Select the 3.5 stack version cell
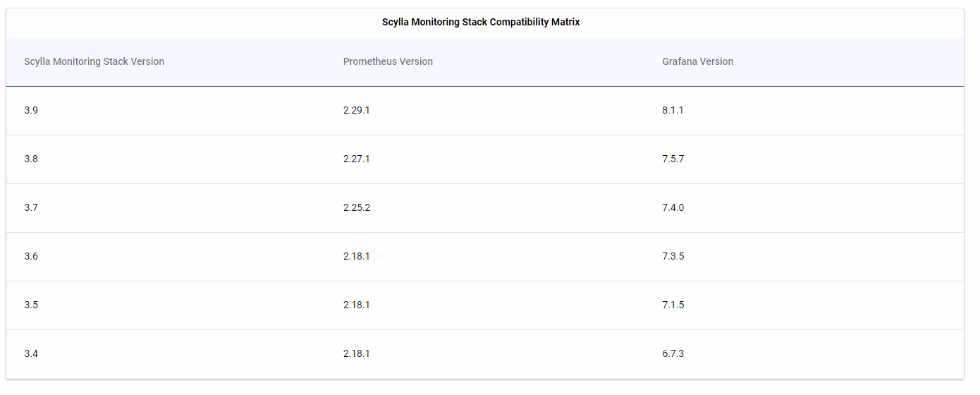Viewport: 980px width, 395px height. [x=31, y=305]
